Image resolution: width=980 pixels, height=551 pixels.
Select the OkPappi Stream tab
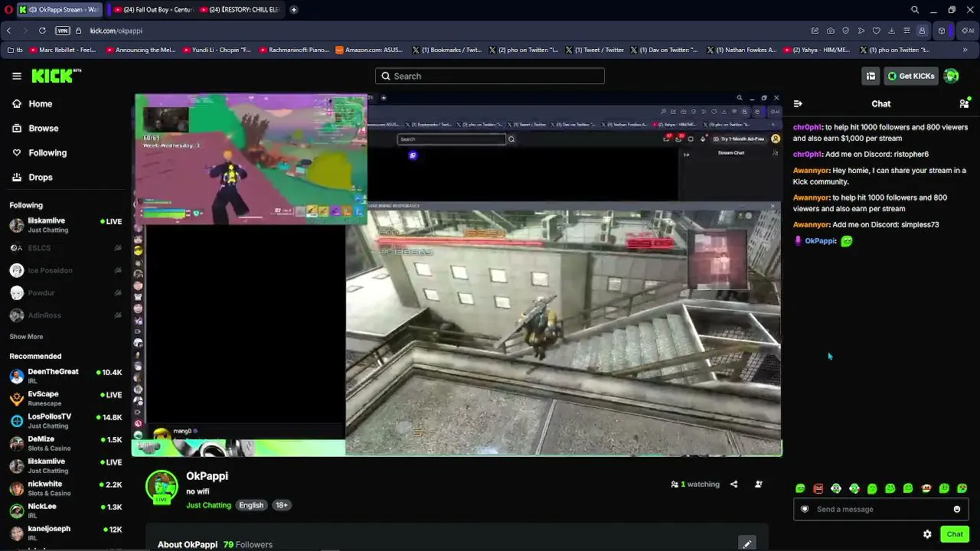coord(58,10)
